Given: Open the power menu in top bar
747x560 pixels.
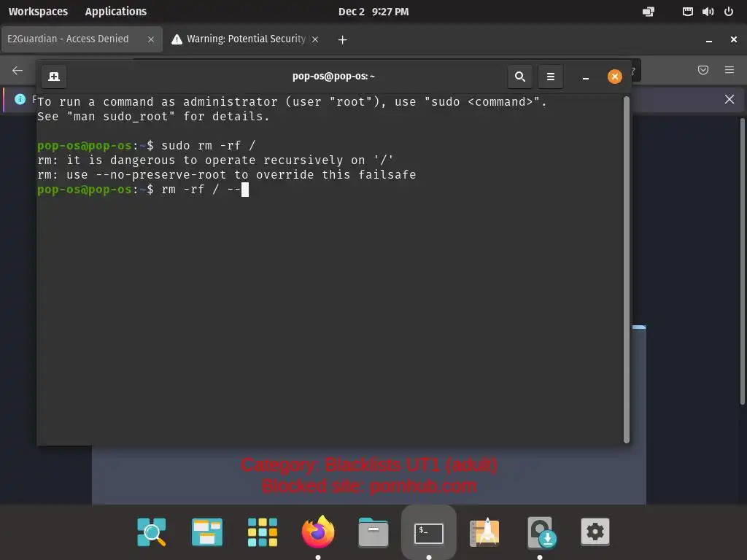Looking at the screenshot, I should [x=729, y=12].
